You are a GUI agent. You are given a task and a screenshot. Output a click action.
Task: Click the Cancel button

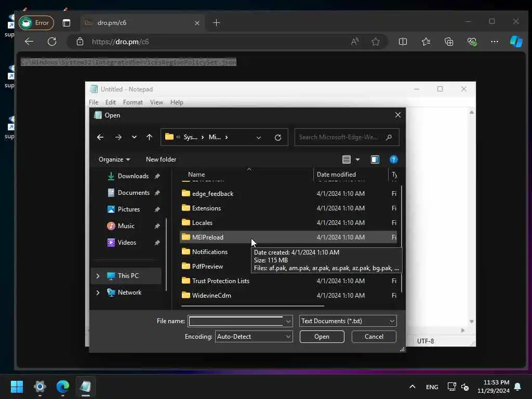coord(374,337)
